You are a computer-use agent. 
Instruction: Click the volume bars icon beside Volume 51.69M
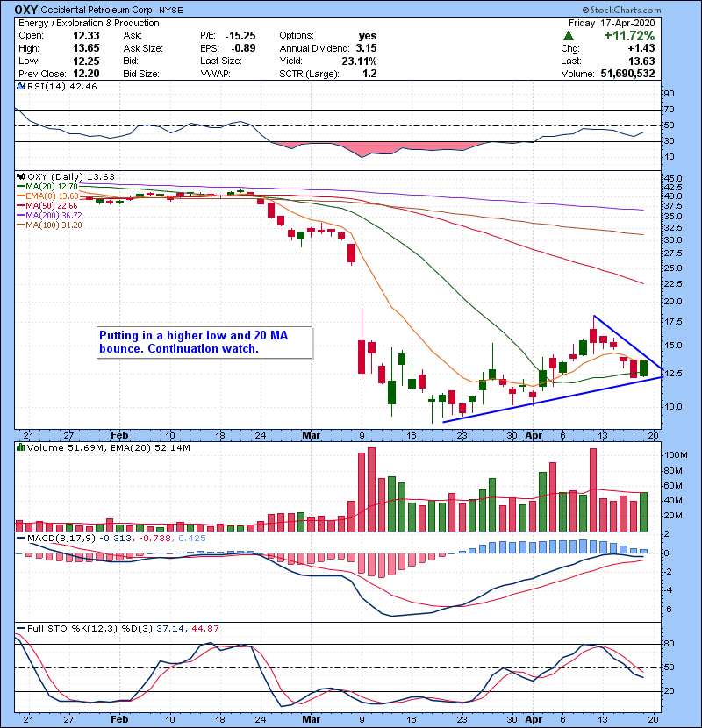pyautogui.click(x=20, y=447)
